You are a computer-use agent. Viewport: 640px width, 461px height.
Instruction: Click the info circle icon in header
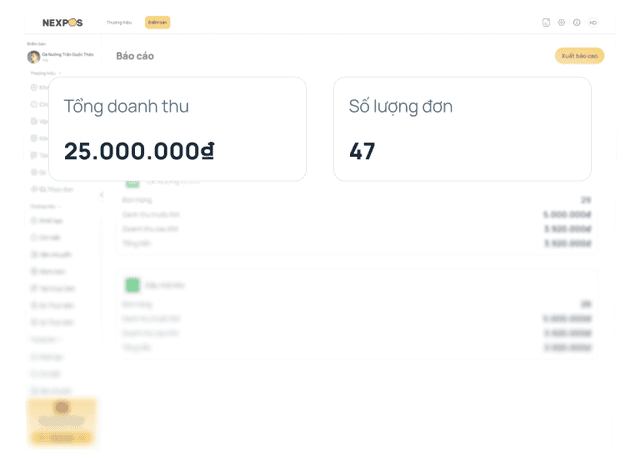(577, 22)
